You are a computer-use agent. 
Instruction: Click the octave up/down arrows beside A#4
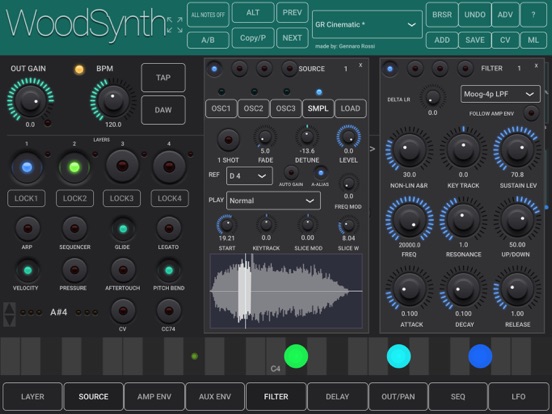click(10, 314)
